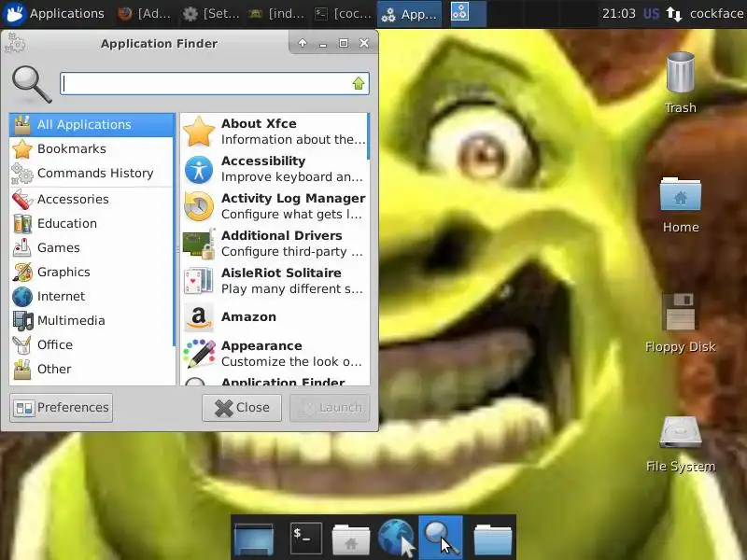747x560 pixels.
Task: Select the Games category
Action: point(92,247)
